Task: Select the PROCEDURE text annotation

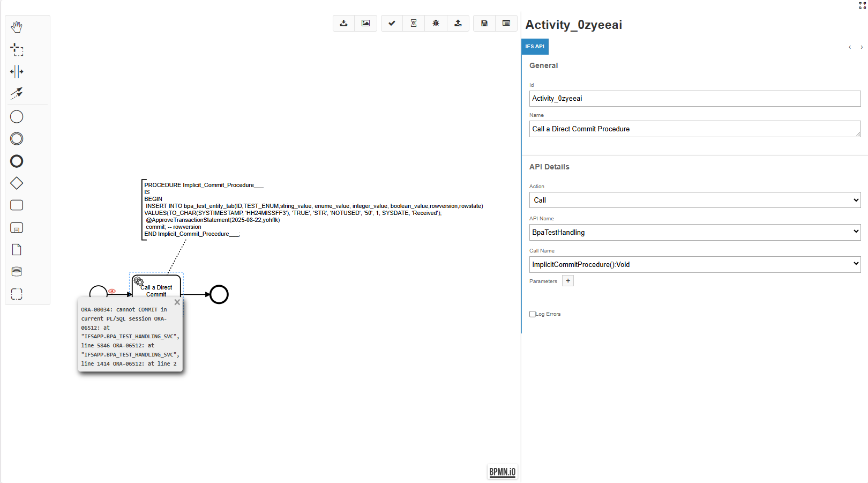Action: click(x=313, y=210)
